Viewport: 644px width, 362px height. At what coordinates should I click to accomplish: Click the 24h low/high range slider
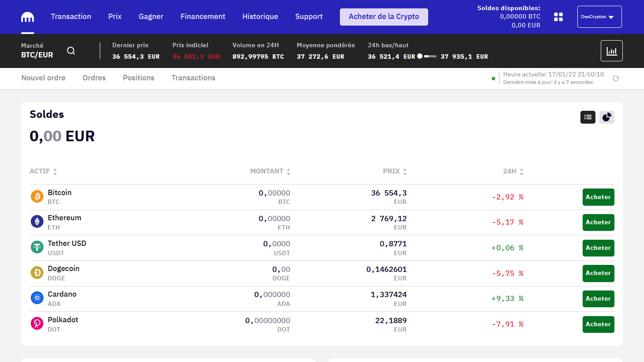click(x=427, y=57)
